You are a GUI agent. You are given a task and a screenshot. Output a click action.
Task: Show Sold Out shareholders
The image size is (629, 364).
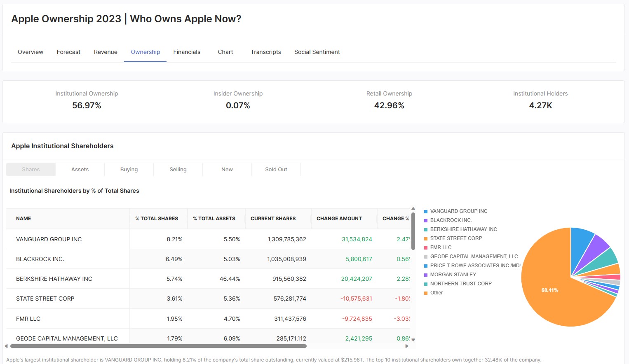tap(276, 169)
